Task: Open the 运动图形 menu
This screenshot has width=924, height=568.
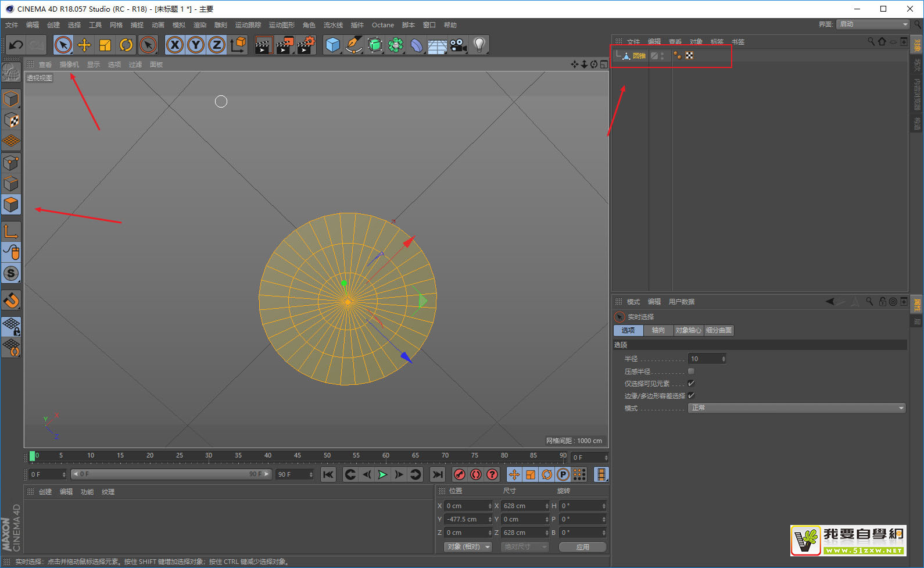Action: (282, 25)
